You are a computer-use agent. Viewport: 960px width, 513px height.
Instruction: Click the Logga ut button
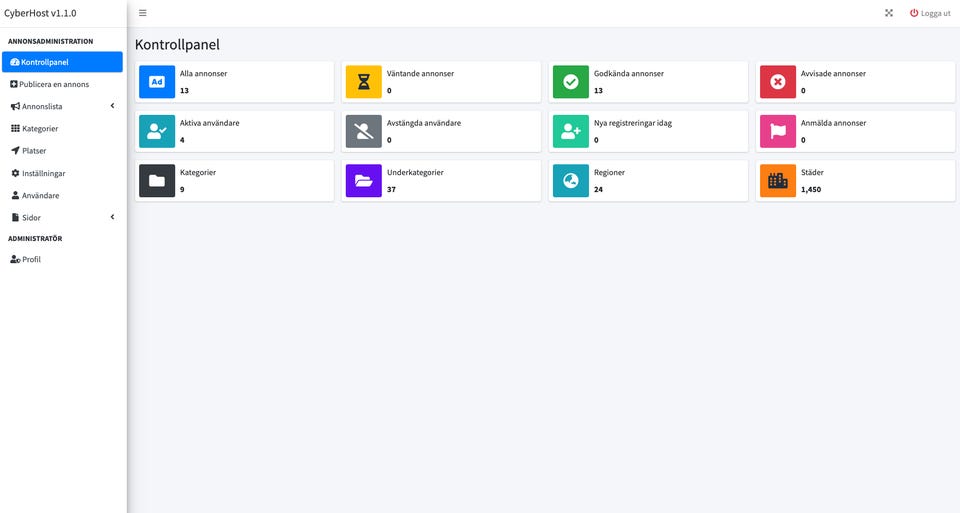(930, 13)
